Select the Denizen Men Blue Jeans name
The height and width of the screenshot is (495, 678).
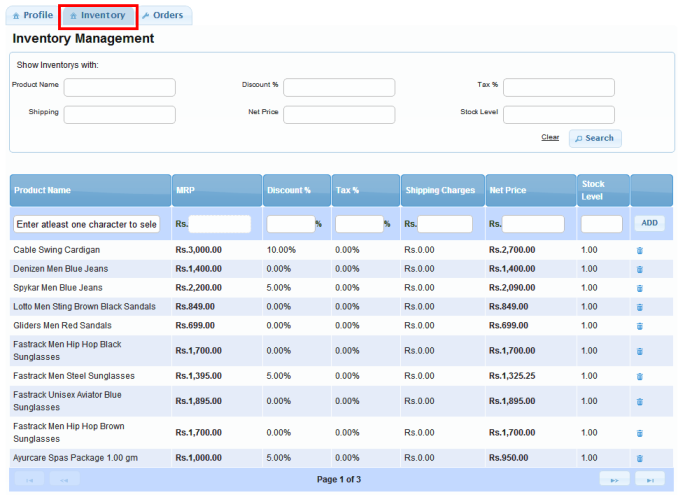pos(61,269)
